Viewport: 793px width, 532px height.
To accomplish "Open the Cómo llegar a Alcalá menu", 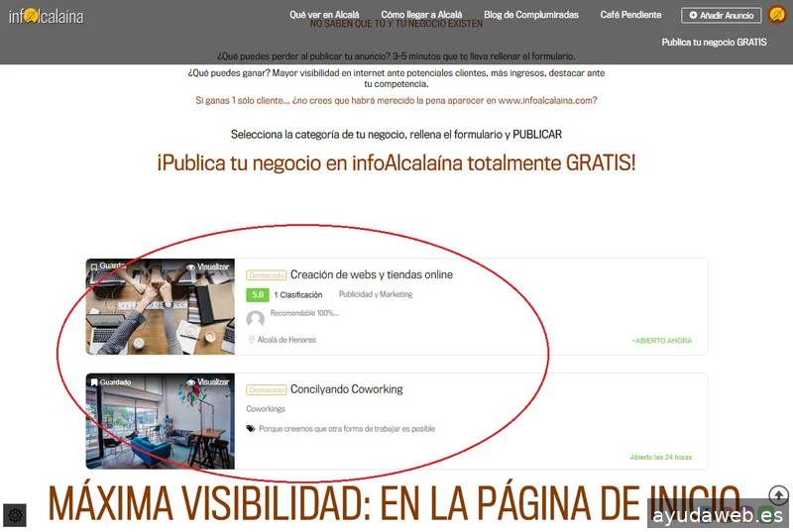I will coord(421,15).
